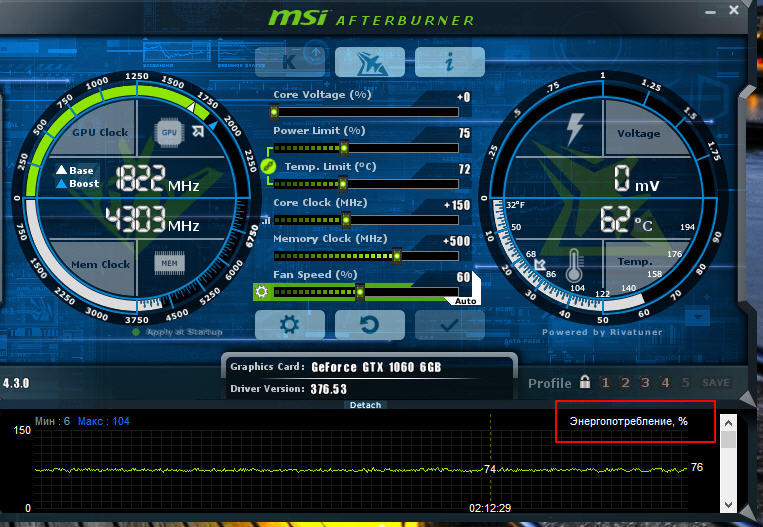Apply settings with the checkmark button

click(x=450, y=325)
